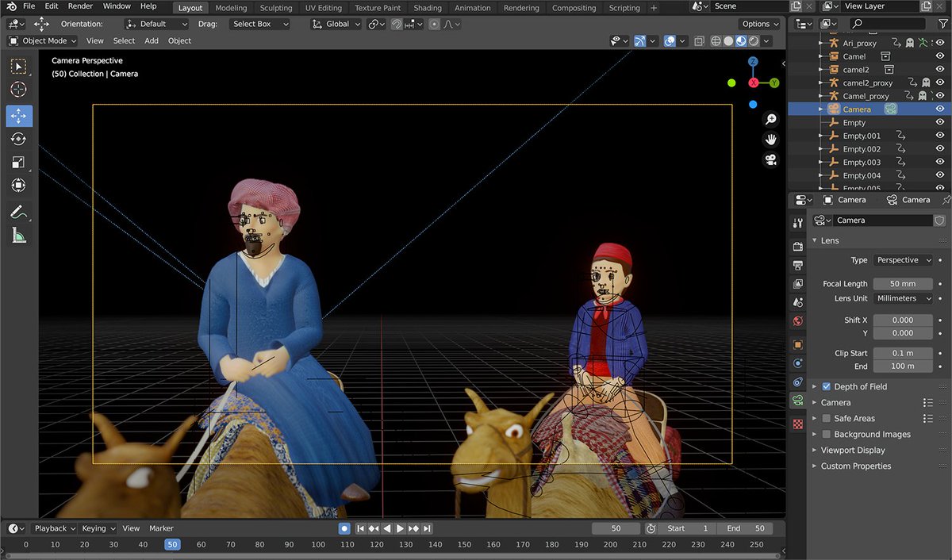Choose the Annotate pencil tool
This screenshot has height=560, width=952.
(x=18, y=212)
